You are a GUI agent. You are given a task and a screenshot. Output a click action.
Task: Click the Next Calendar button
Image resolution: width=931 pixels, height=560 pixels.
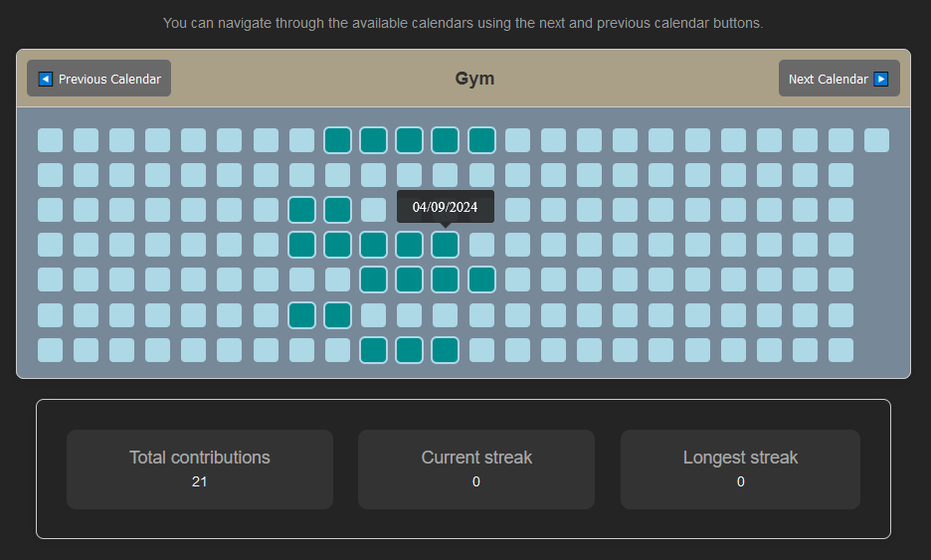click(838, 79)
